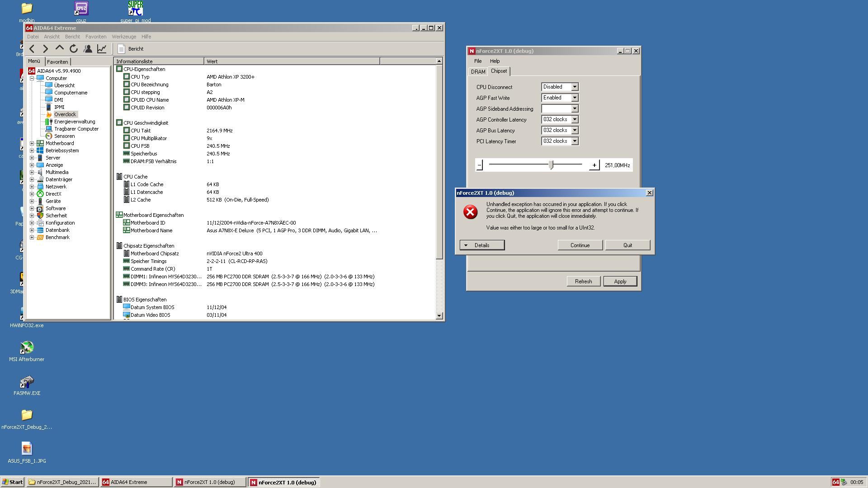Open the AIDA64 user/remote icon

(x=88, y=49)
